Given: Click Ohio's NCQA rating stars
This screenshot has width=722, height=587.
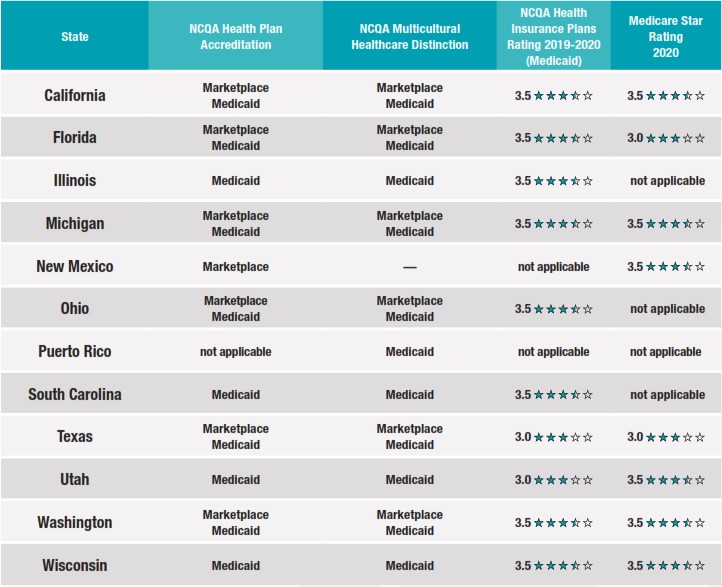Looking at the screenshot, I should 564,309.
